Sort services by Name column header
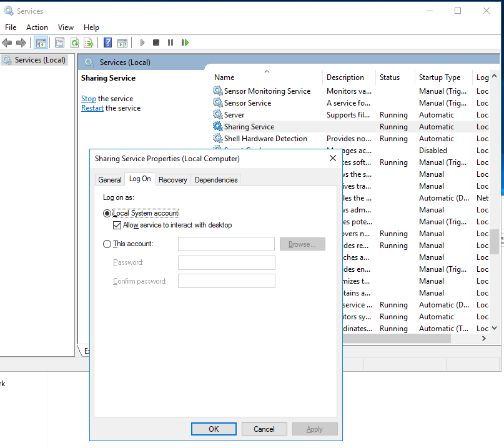 [x=267, y=77]
